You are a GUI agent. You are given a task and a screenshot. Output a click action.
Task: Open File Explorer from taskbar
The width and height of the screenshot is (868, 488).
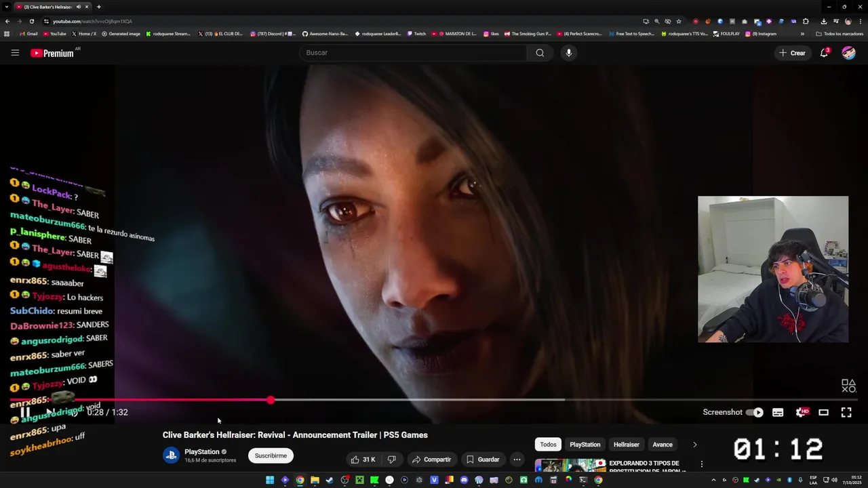(315, 480)
